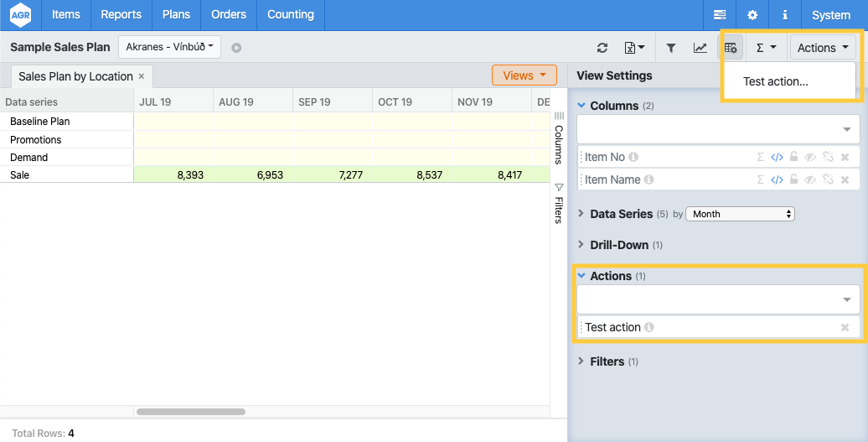Show the chart view icon
This screenshot has width=868, height=442.
pos(700,48)
